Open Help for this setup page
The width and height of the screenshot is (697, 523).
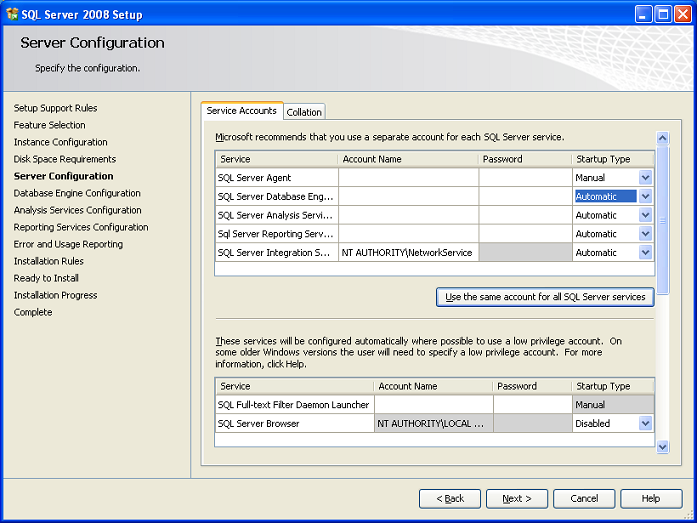pyautogui.click(x=651, y=499)
